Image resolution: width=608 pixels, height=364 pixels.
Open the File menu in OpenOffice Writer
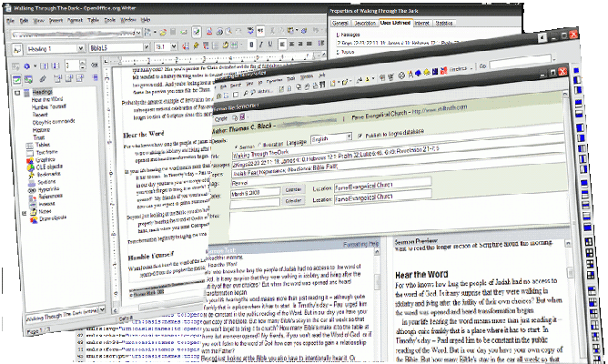pos(11,21)
